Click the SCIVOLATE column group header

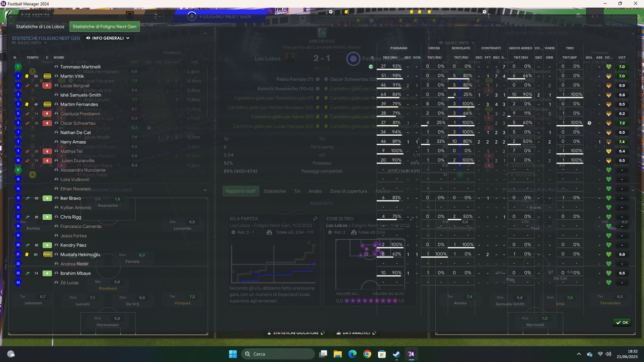pos(461,48)
